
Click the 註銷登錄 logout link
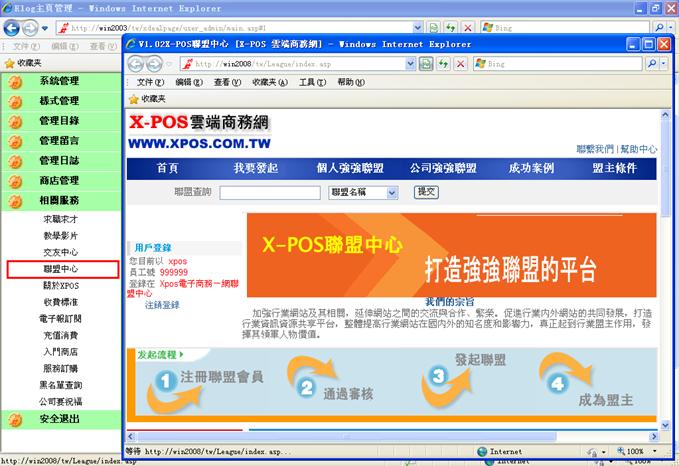click(162, 304)
